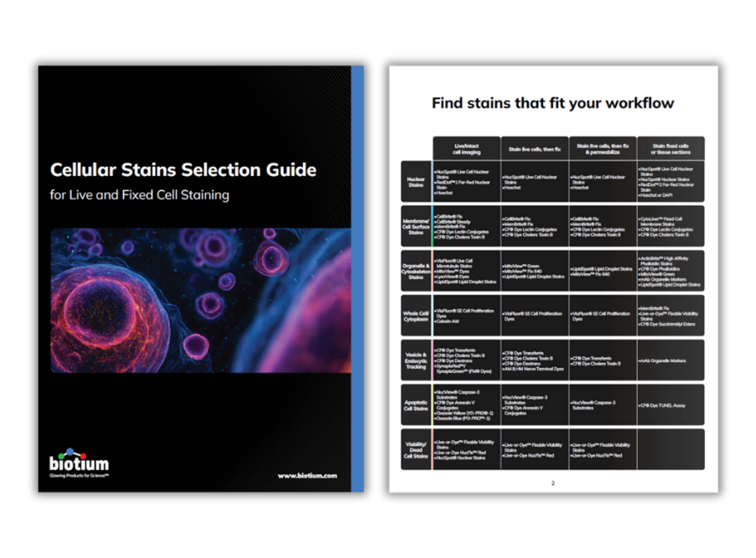
Task: Click the Membrane/Cell Surface Stains row label
Action: point(415,227)
